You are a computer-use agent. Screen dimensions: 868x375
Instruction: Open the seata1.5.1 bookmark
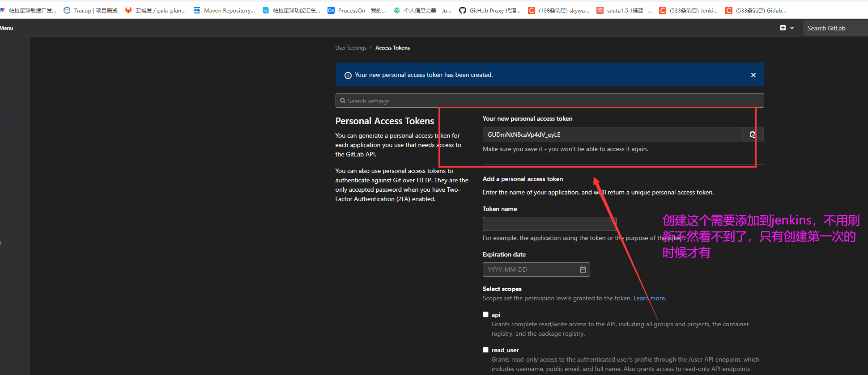coord(624,10)
